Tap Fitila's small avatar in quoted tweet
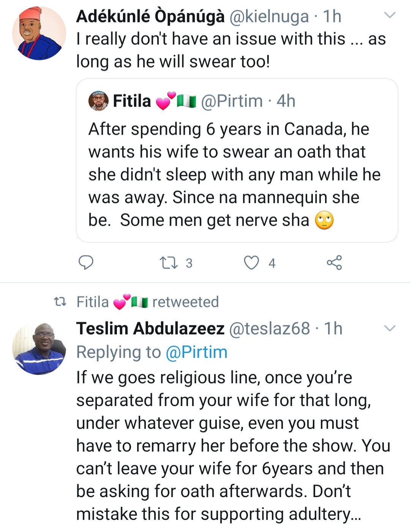Screen dimensions: 410x532 point(98,101)
